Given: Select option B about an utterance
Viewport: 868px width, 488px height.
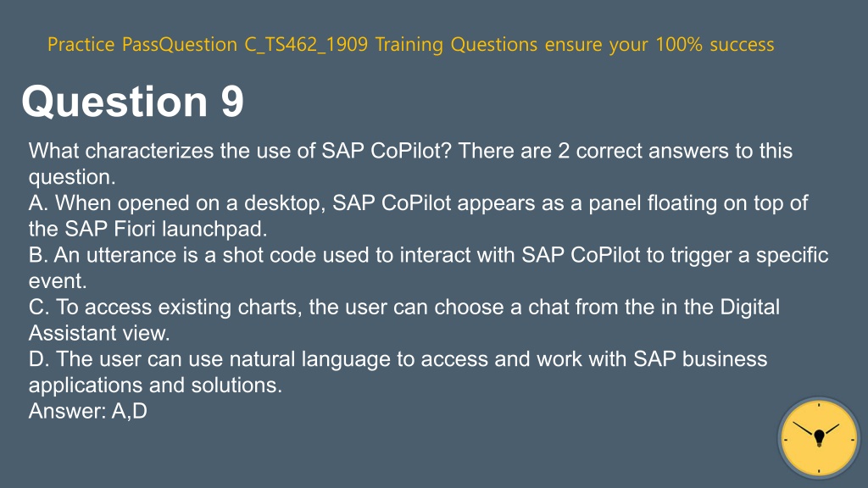Looking at the screenshot, I should coord(428,268).
